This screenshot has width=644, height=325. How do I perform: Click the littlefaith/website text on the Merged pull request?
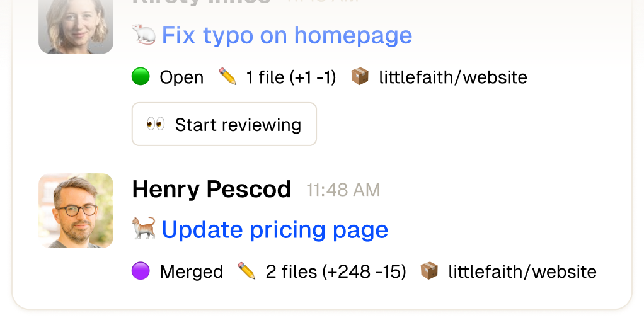tap(522, 272)
